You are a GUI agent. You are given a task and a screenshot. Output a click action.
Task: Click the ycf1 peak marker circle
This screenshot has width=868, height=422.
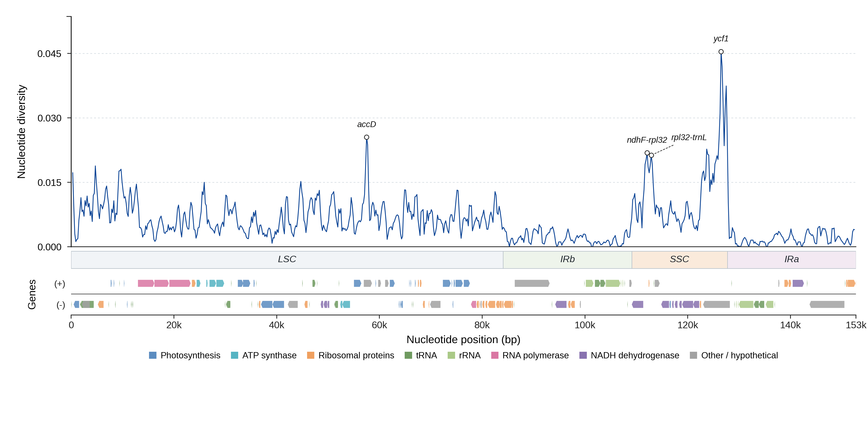(x=721, y=52)
